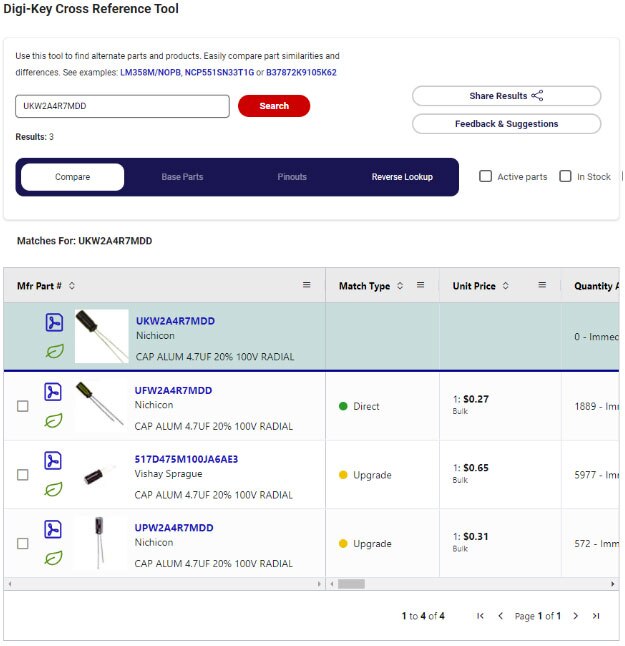
Task: Sort by Mfr Part # column arrows
Action: [72, 286]
